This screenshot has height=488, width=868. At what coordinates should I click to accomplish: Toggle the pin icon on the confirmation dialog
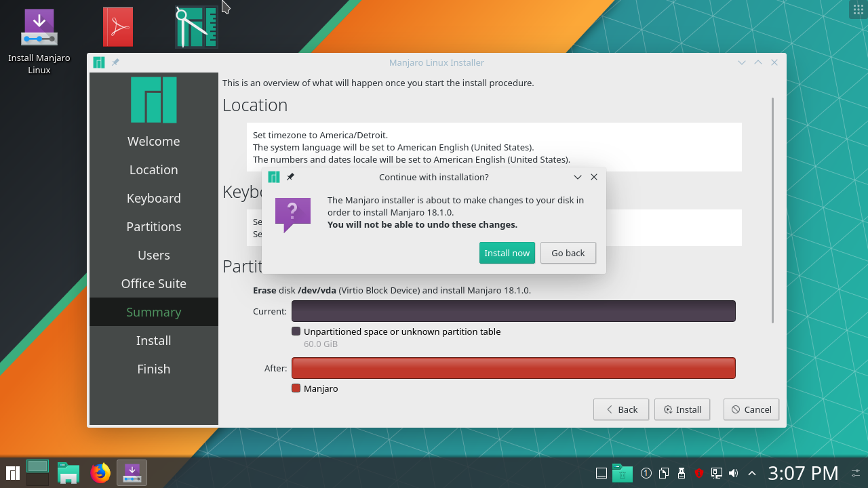pos(290,177)
